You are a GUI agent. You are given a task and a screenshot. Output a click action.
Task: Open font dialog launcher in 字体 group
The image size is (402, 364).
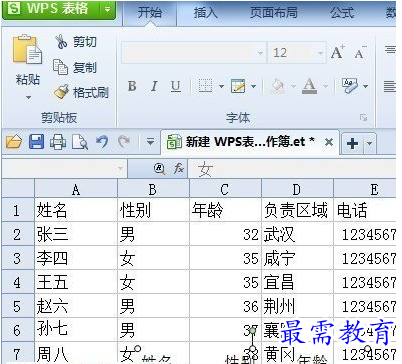point(364,117)
